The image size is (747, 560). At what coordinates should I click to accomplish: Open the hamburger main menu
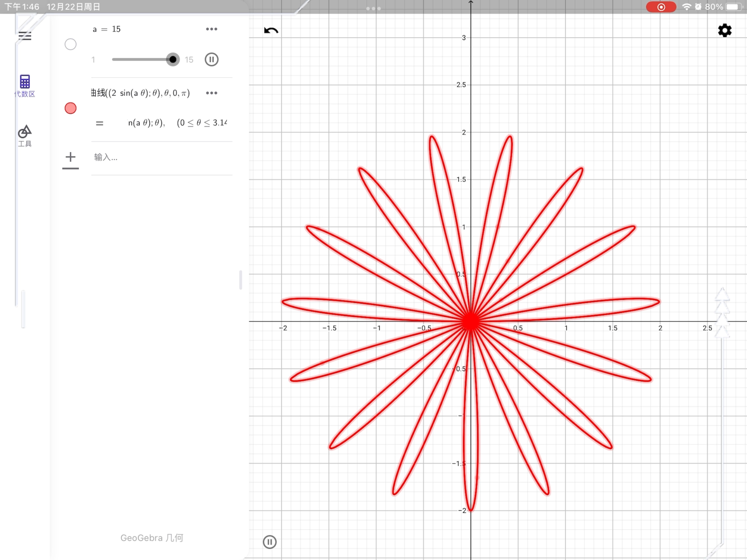tap(25, 36)
